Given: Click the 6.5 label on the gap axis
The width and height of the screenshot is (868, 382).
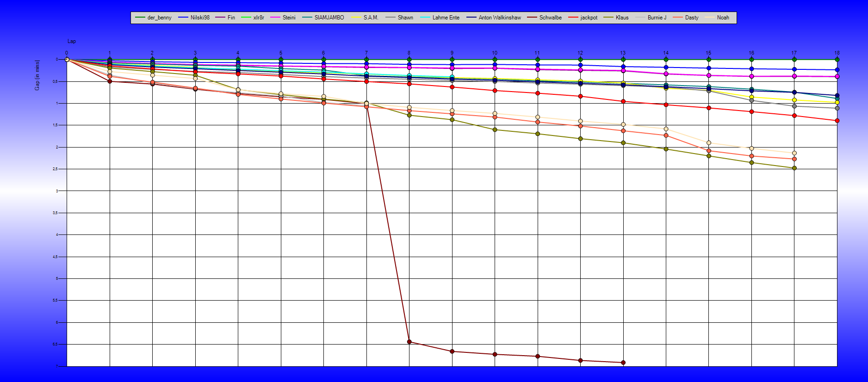Looking at the screenshot, I should pyautogui.click(x=56, y=344).
